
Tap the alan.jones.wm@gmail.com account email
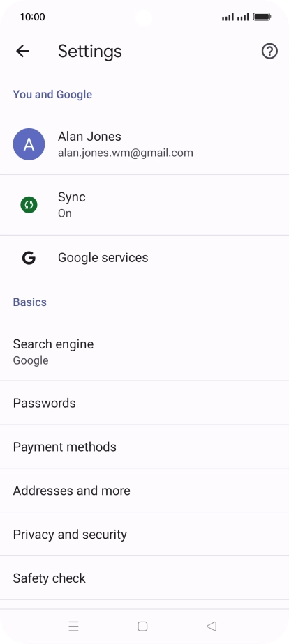(x=126, y=153)
